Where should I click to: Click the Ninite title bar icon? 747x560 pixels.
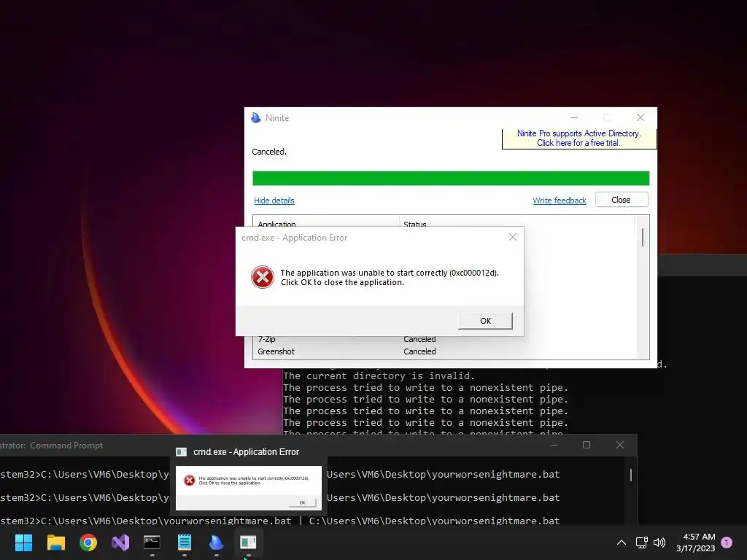click(256, 117)
